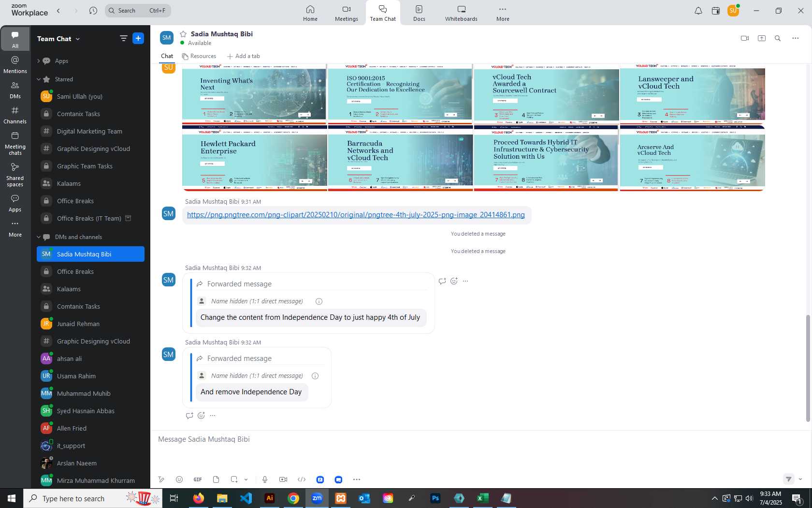Click Add a tab
This screenshot has height=508, width=812.
click(244, 56)
